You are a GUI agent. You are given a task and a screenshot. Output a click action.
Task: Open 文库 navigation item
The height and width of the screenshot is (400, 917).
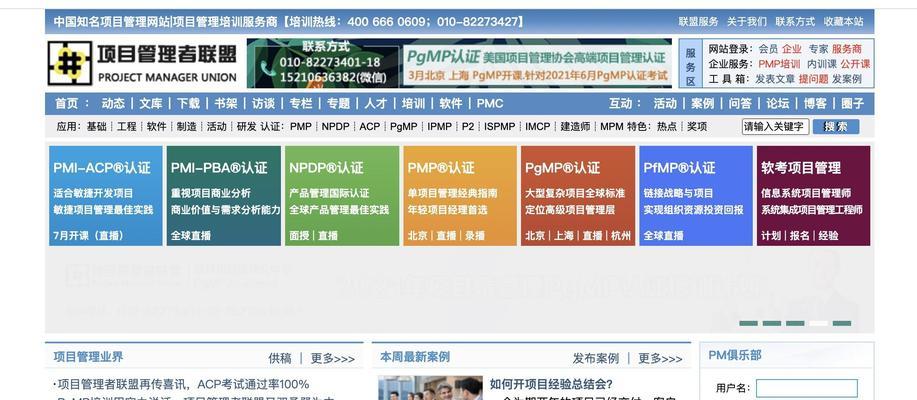point(150,104)
